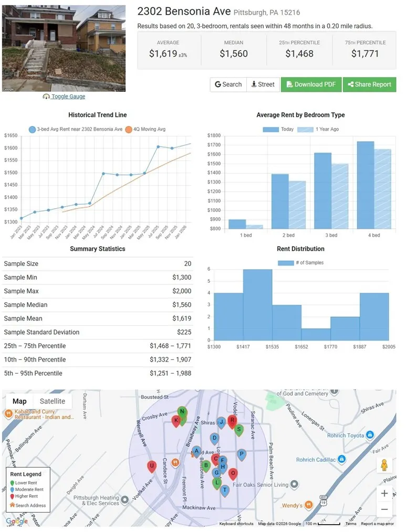Open the blue map pin labeled D
Viewport: 406px width, 532px height.
click(214, 439)
